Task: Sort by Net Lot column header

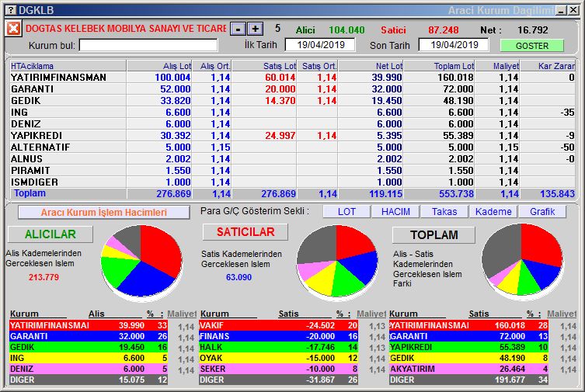Action: [371, 66]
